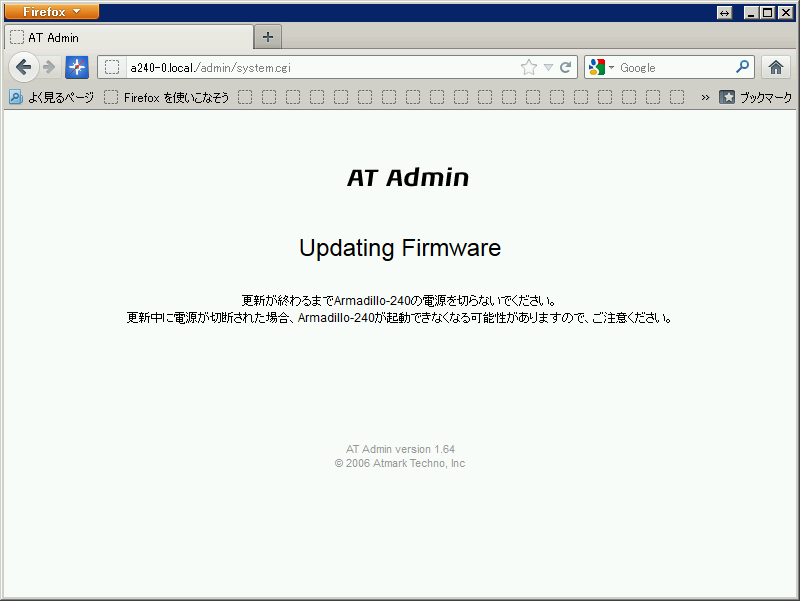The image size is (800, 601).
Task: Select the AT Admin tab
Action: pyautogui.click(x=129, y=37)
